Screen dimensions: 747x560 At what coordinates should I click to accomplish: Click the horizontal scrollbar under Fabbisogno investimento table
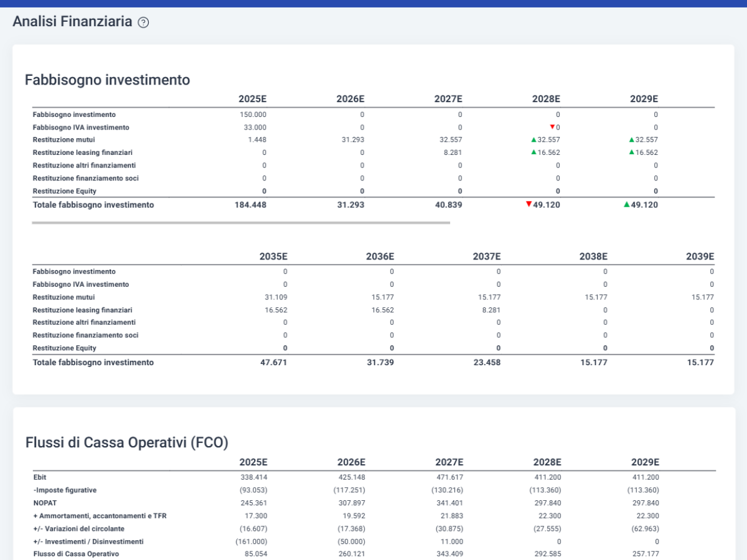(x=241, y=222)
